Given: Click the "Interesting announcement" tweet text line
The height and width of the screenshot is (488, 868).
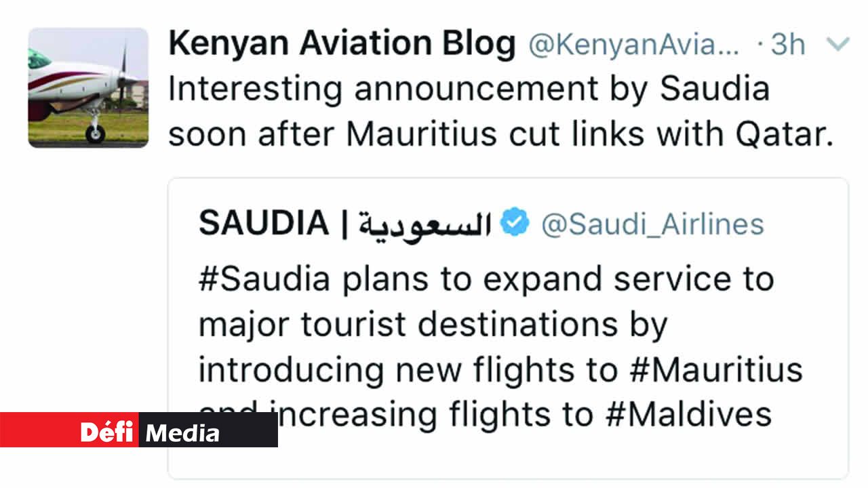Looking at the screenshot, I should point(468,89).
